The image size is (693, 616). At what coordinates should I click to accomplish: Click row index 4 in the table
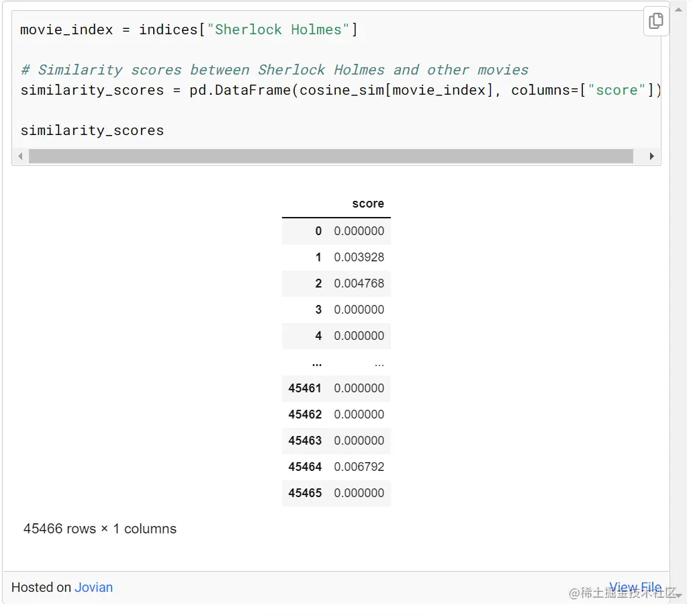(x=318, y=336)
